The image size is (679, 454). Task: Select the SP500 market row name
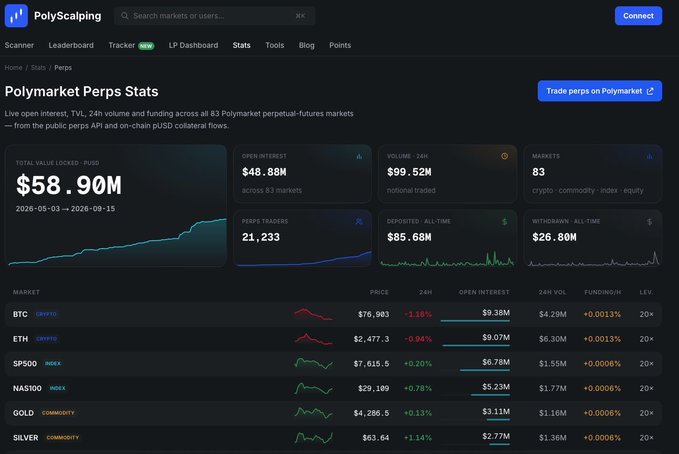click(25, 363)
